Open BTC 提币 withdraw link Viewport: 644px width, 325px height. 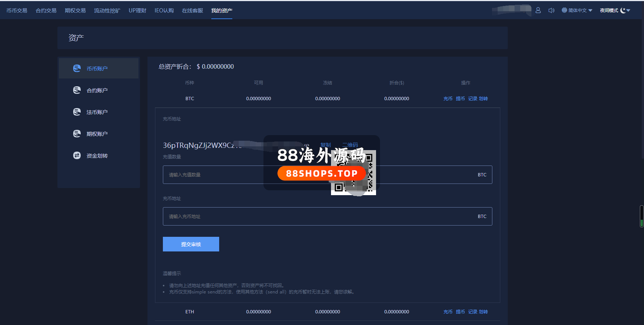click(460, 99)
